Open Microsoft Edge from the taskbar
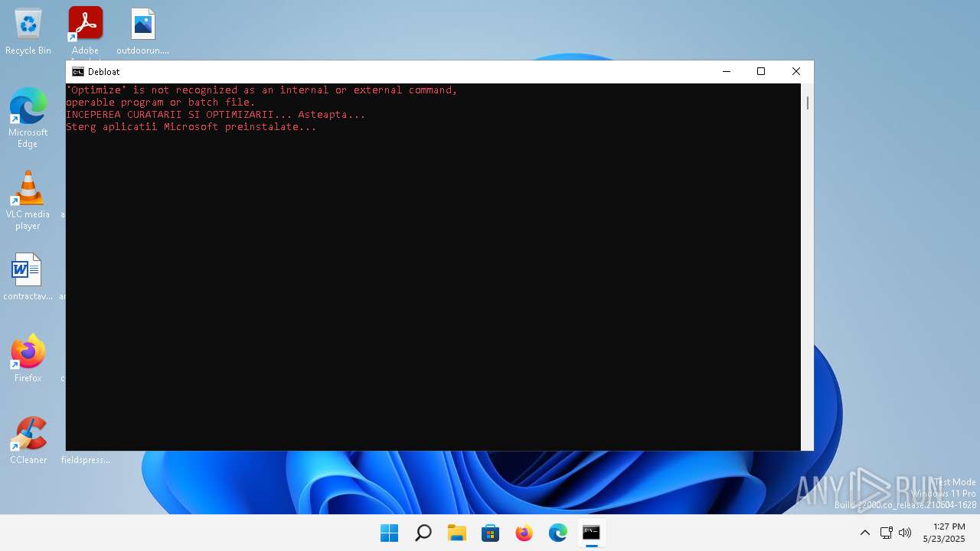The image size is (980, 551). [x=558, y=533]
